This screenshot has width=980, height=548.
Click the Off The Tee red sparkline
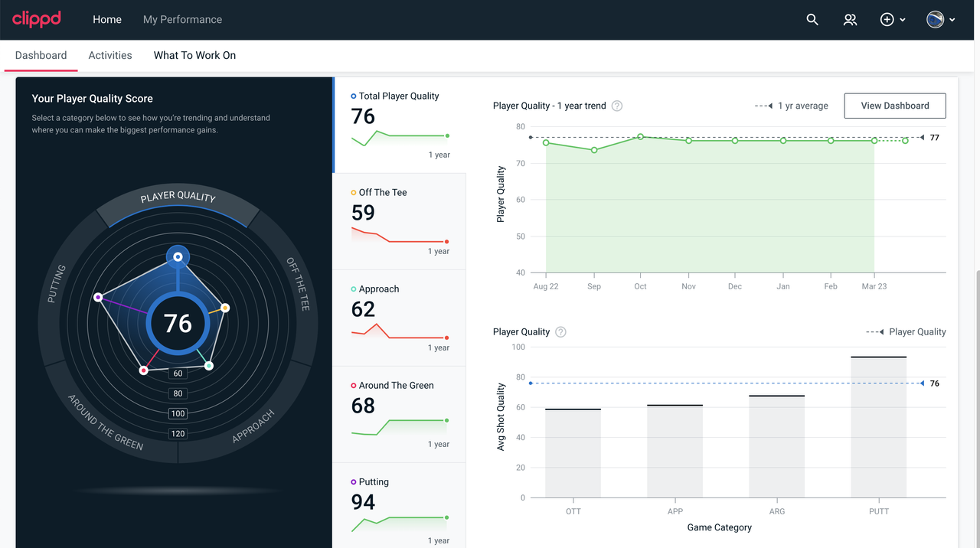[x=400, y=235]
